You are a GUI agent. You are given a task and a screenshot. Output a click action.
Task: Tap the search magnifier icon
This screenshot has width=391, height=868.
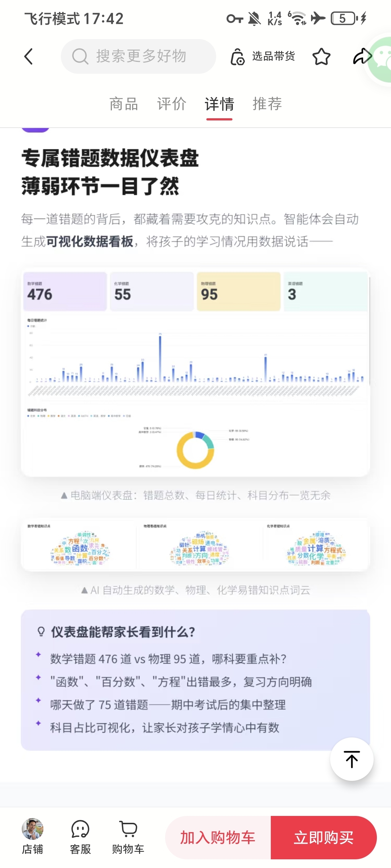[80, 56]
